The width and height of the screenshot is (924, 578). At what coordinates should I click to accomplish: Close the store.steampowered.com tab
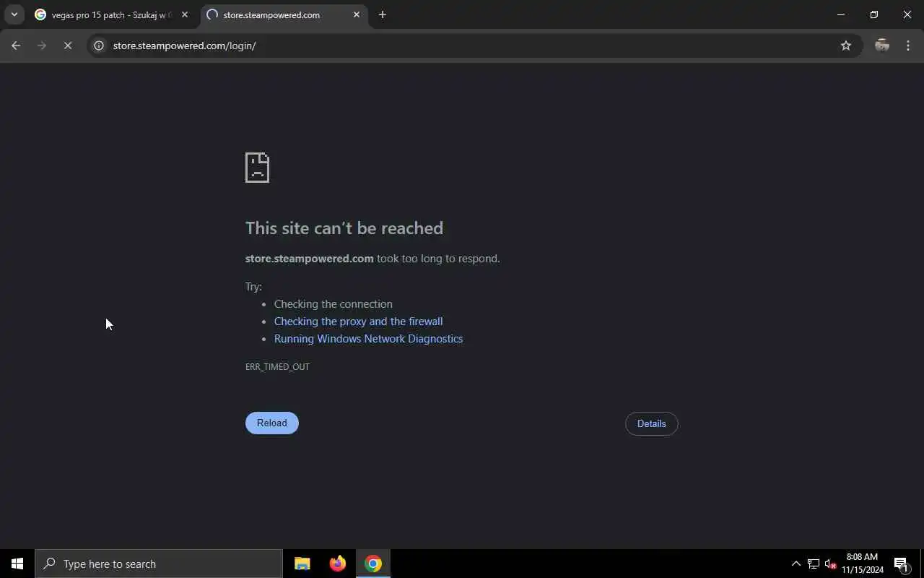click(x=356, y=14)
